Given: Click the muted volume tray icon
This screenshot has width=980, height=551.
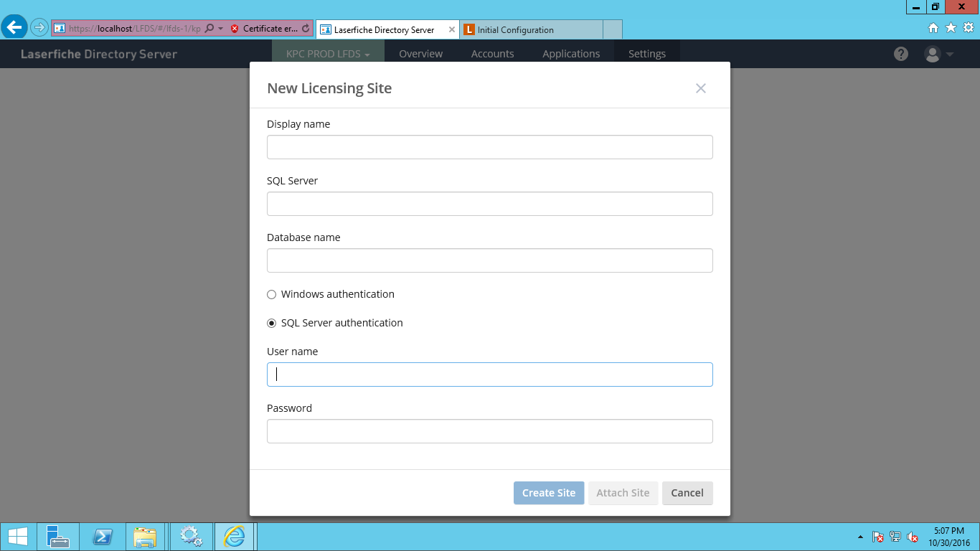Looking at the screenshot, I should [x=913, y=537].
